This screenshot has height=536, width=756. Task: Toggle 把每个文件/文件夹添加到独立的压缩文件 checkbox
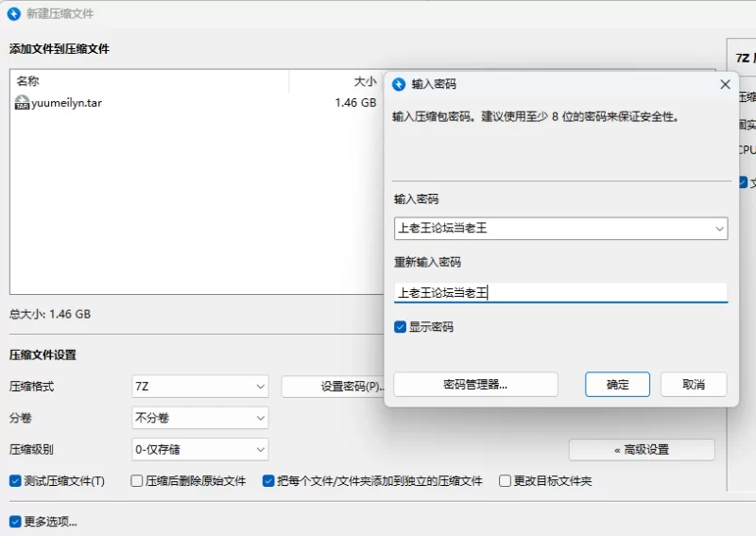click(x=268, y=481)
